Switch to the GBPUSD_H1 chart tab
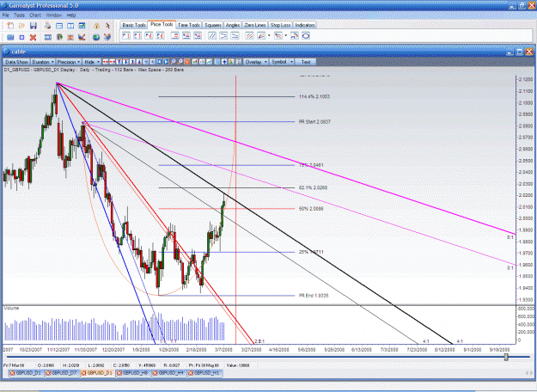The width and height of the screenshot is (537, 392). click(204, 373)
